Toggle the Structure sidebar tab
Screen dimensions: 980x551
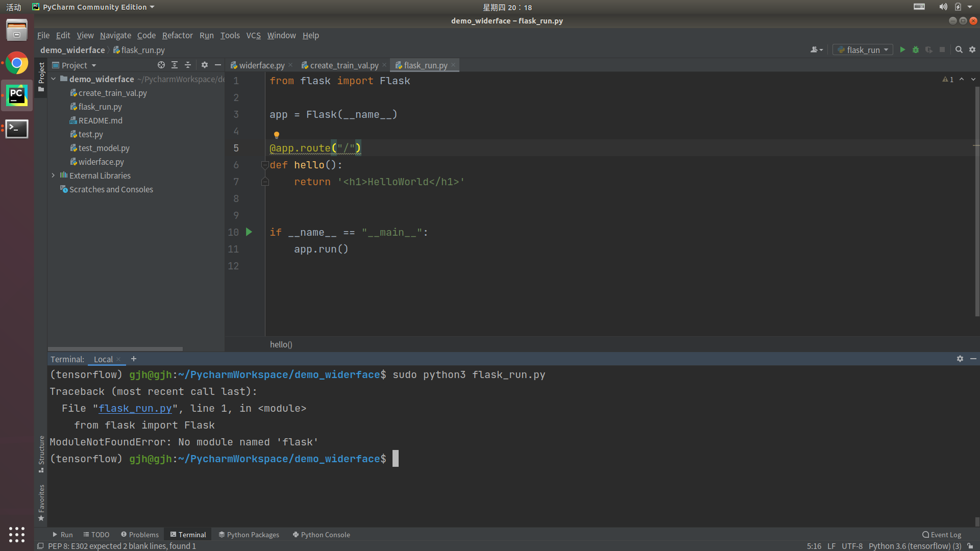click(x=41, y=454)
